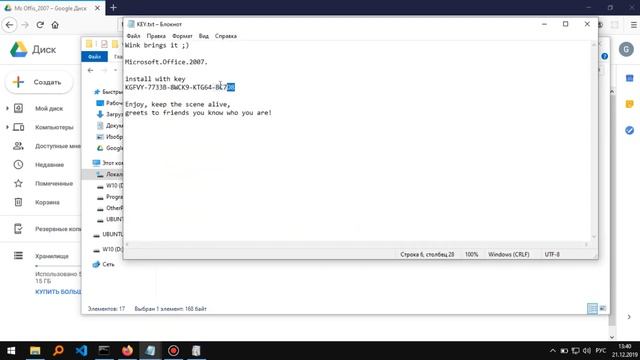Open Доступные мне in Drive sidebar

click(57, 146)
